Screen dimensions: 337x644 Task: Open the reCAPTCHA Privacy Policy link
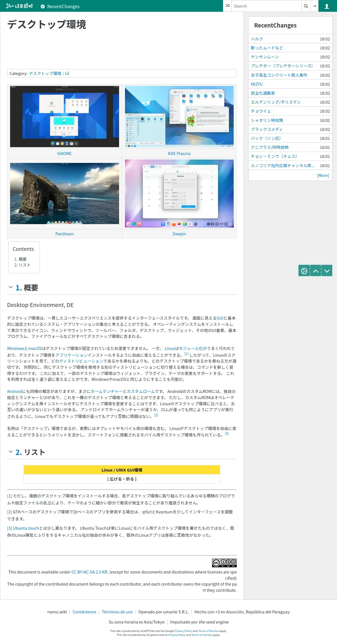183,631
